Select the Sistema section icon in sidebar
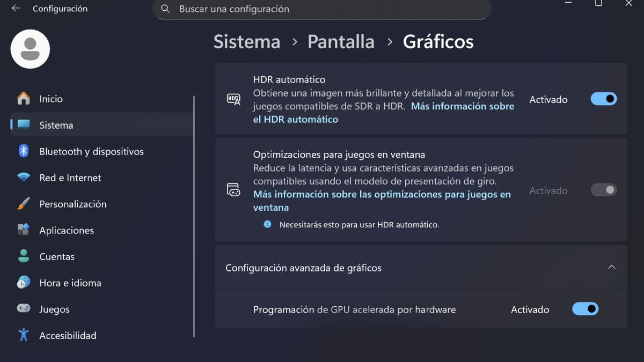The height and width of the screenshot is (362, 644). pos(24,125)
